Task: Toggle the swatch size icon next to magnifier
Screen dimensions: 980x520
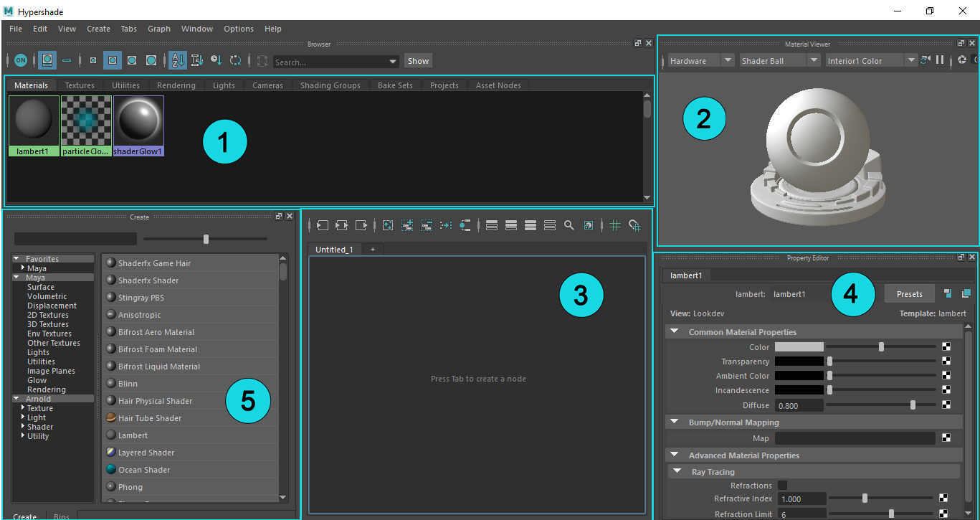Action: pyautogui.click(x=589, y=225)
